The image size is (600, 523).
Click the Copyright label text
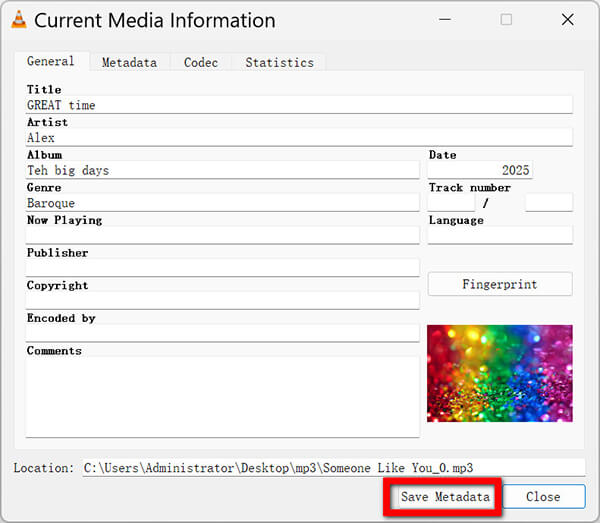57,285
